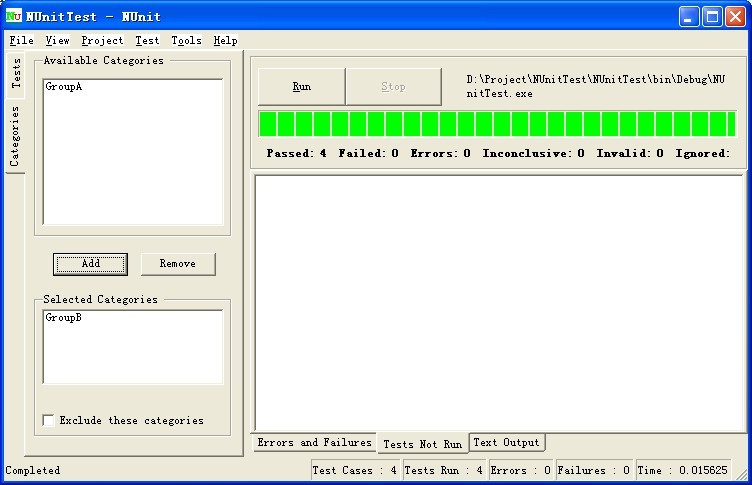This screenshot has height=485, width=752.
Task: Select GroupB in Selected Categories list
Action: coord(63,318)
